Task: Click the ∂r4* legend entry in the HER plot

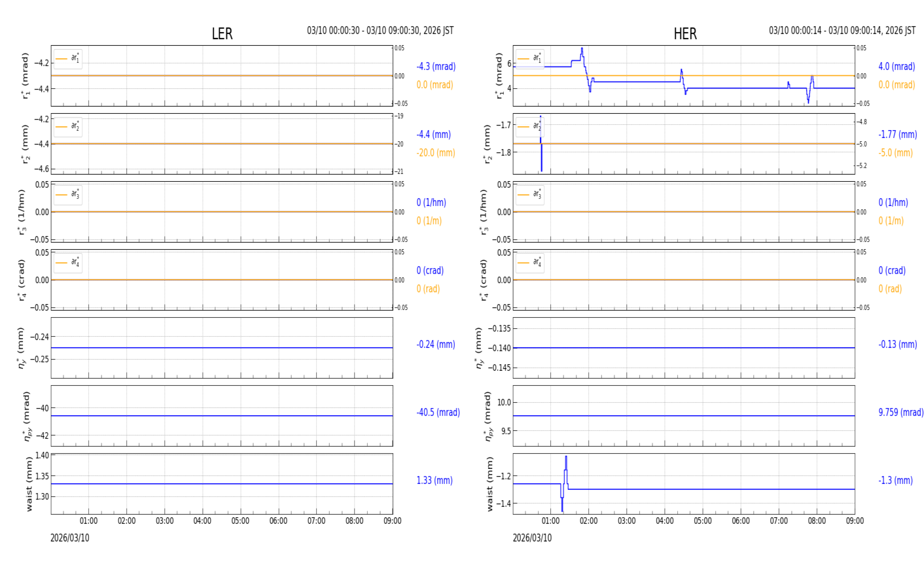Action: pos(530,263)
